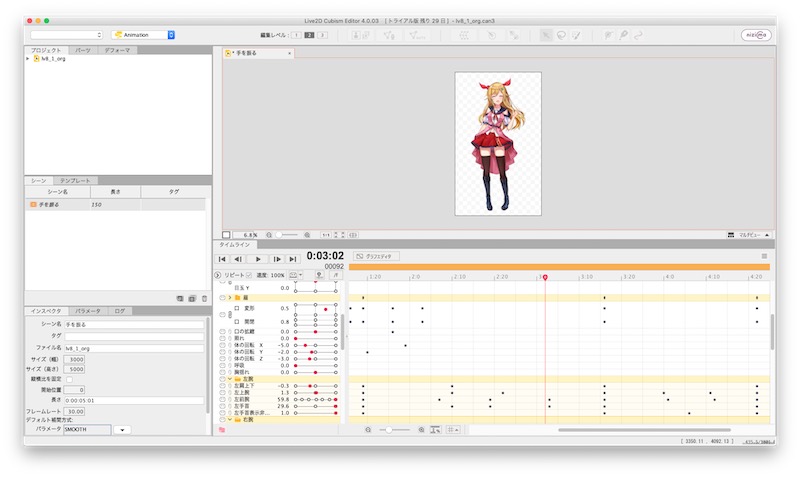Delete the selected scene with trash icon
This screenshot has height=477, width=800.
(x=205, y=298)
